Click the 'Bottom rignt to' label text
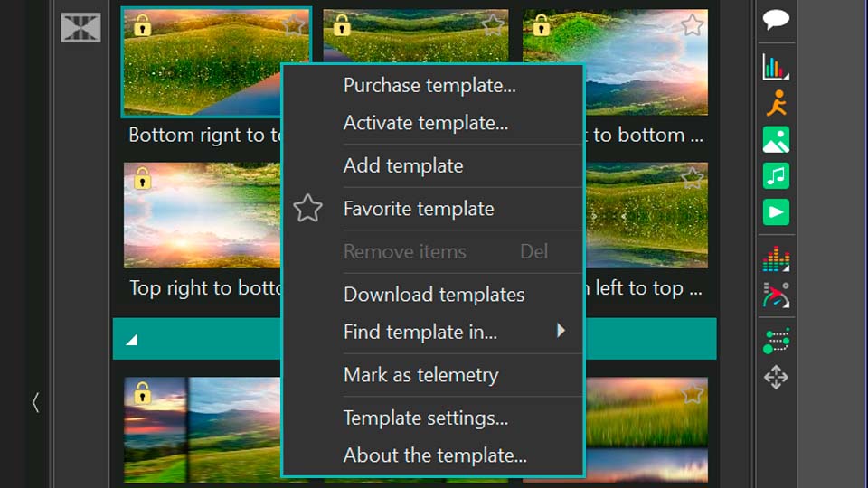The image size is (868, 488). tap(205, 136)
